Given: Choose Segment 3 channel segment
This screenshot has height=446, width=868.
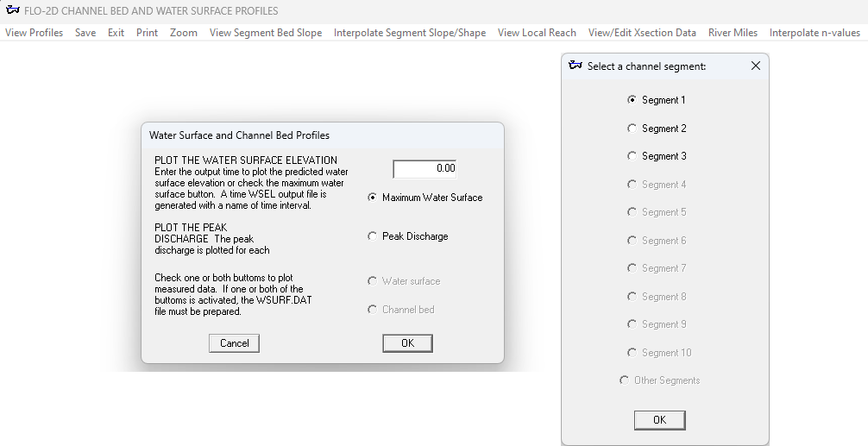Looking at the screenshot, I should pos(632,156).
